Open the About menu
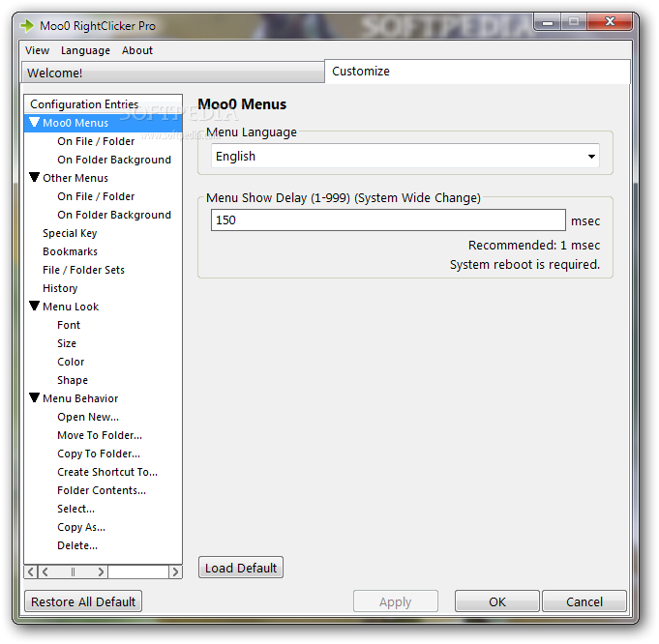 click(137, 50)
